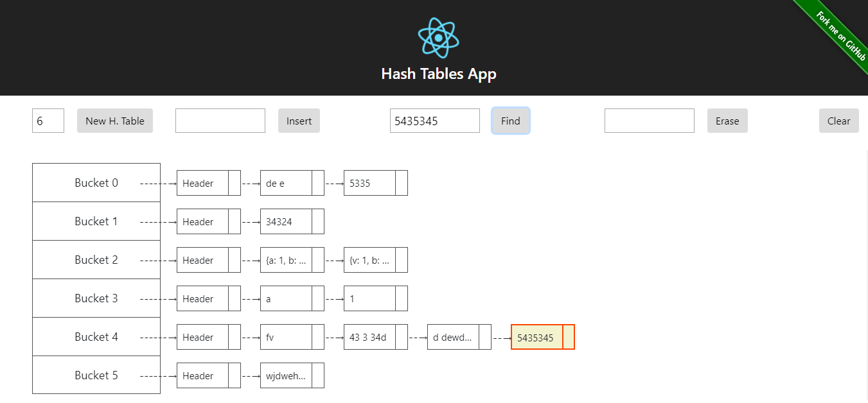
Task: Click the New H. Table button
Action: pyautogui.click(x=115, y=121)
